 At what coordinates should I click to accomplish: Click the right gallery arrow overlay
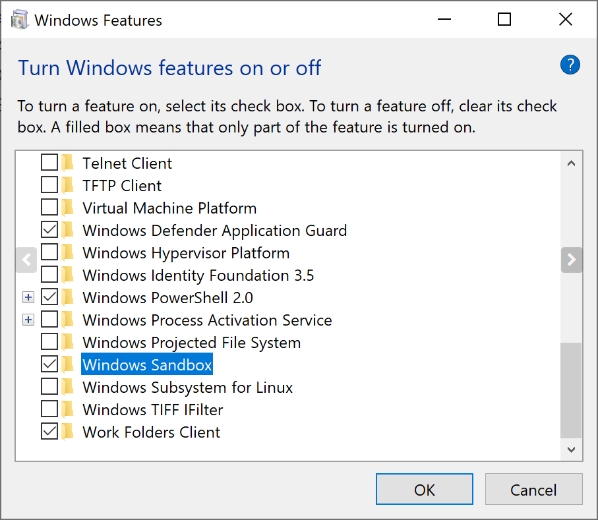(x=571, y=260)
